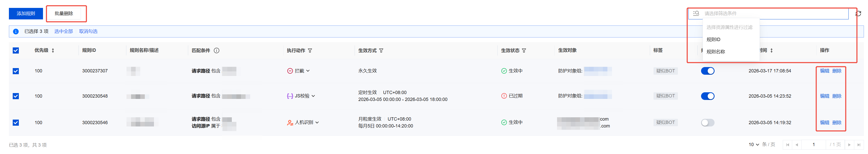Image resolution: width=868 pixels, height=154 pixels.
Task: Choose 规则ID from the filter menu
Action: pyautogui.click(x=713, y=40)
